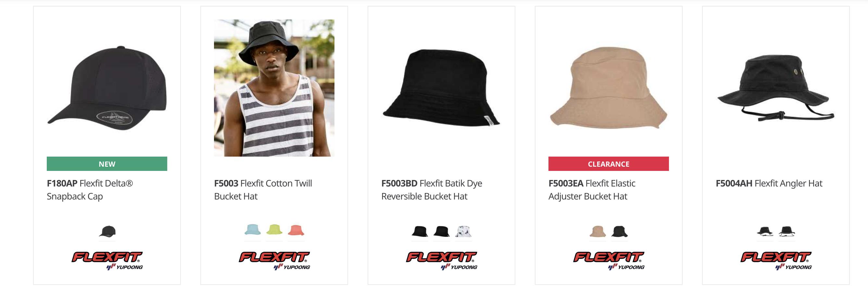View the khaki bucket hat product image
Viewport: 868px width, 295px height.
[x=608, y=88]
